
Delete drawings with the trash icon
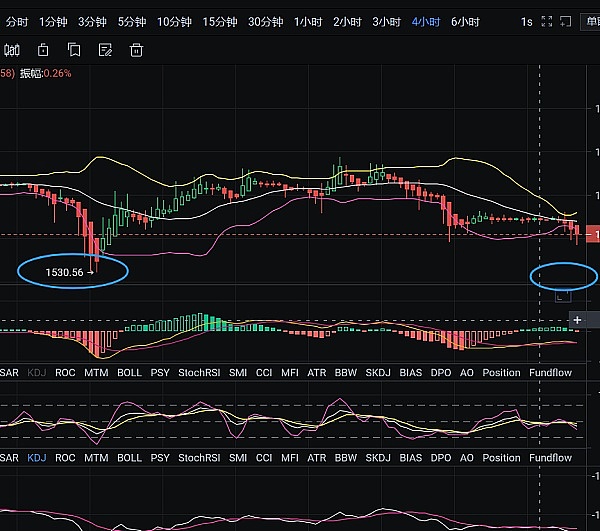pyautogui.click(x=136, y=50)
